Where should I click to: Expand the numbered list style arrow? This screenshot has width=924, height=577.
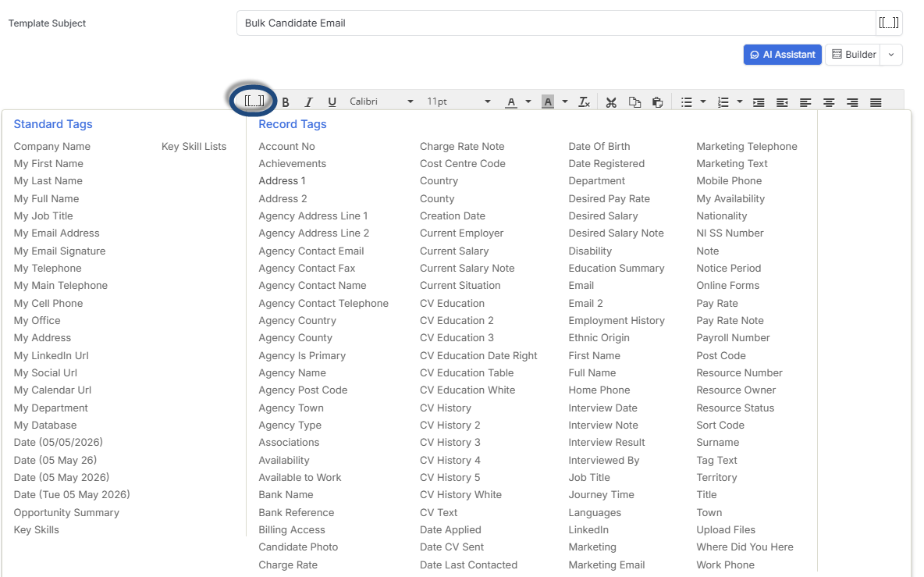coord(740,102)
